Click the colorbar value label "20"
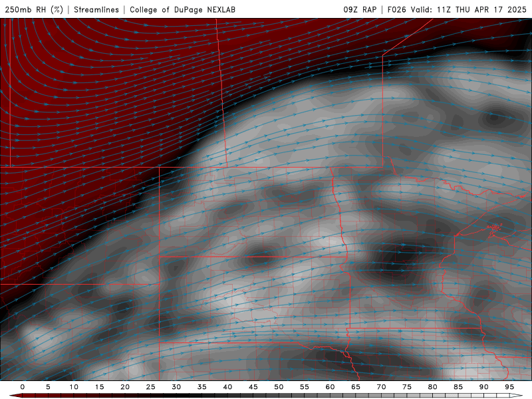532x399 pixels. pos(125,387)
